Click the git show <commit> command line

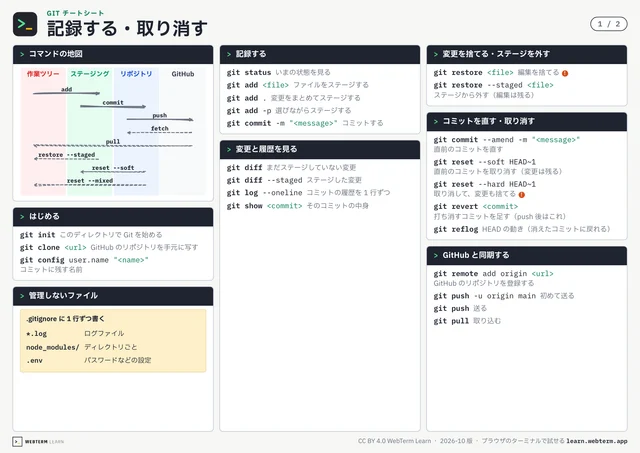pyautogui.click(x=298, y=206)
